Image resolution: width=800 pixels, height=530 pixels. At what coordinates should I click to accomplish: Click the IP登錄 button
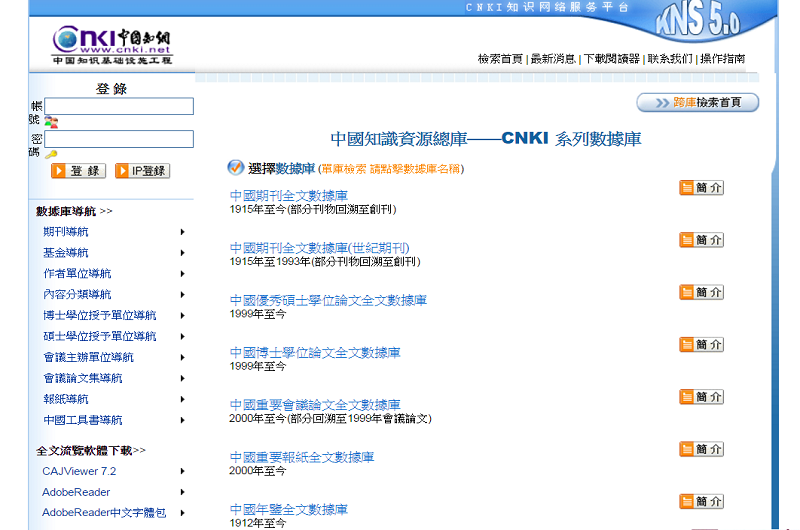coord(142,171)
